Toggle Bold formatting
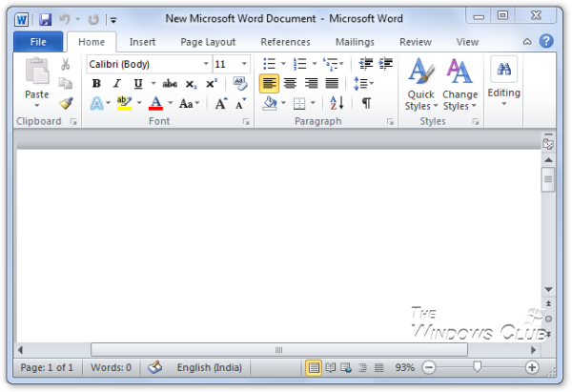The image size is (572, 392). click(x=96, y=84)
